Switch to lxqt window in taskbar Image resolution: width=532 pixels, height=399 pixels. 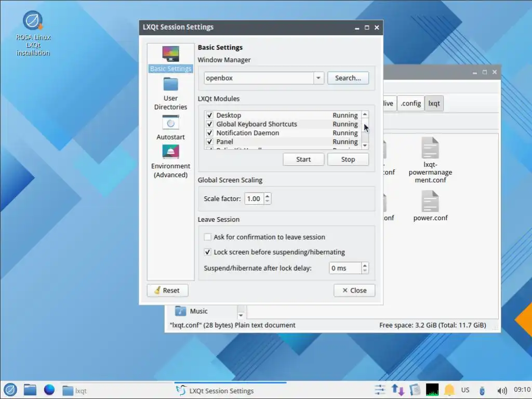coord(116,391)
